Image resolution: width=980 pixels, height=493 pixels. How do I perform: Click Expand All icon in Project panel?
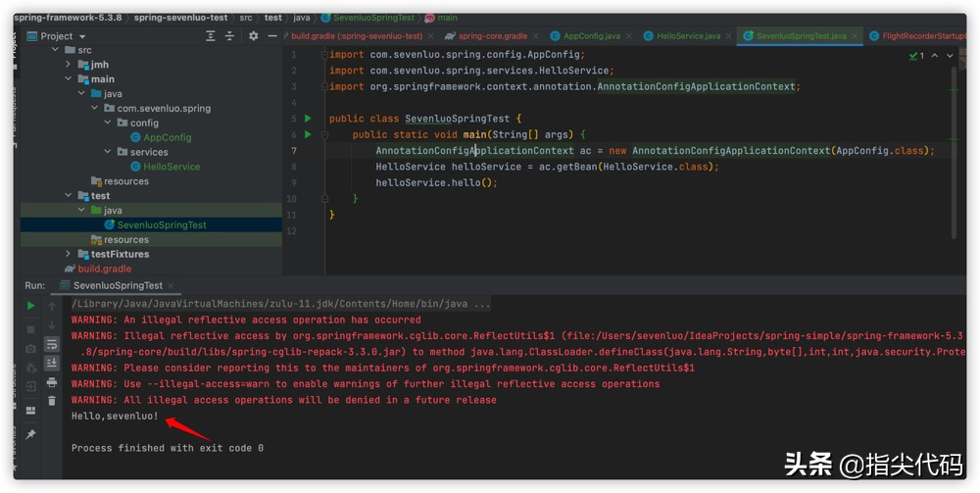(x=211, y=36)
